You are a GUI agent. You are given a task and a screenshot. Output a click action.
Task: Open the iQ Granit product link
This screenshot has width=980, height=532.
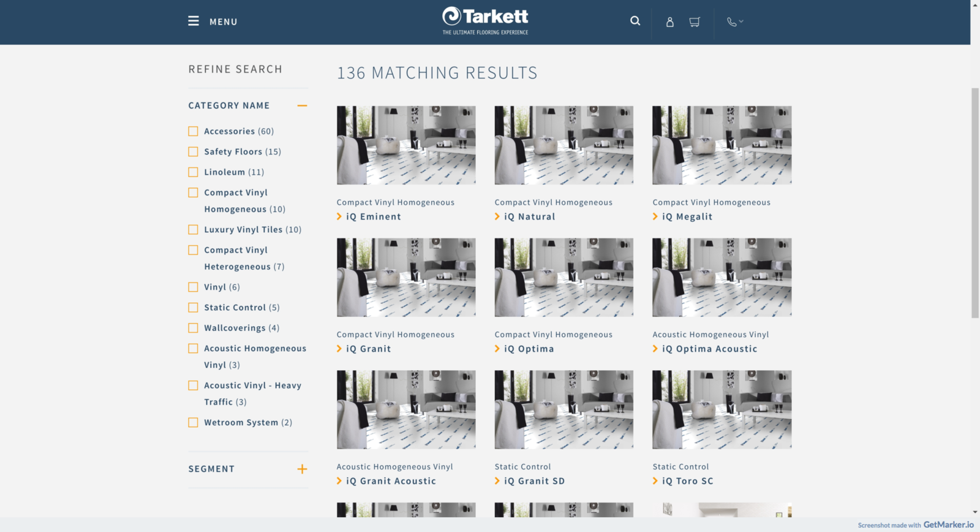tap(369, 349)
